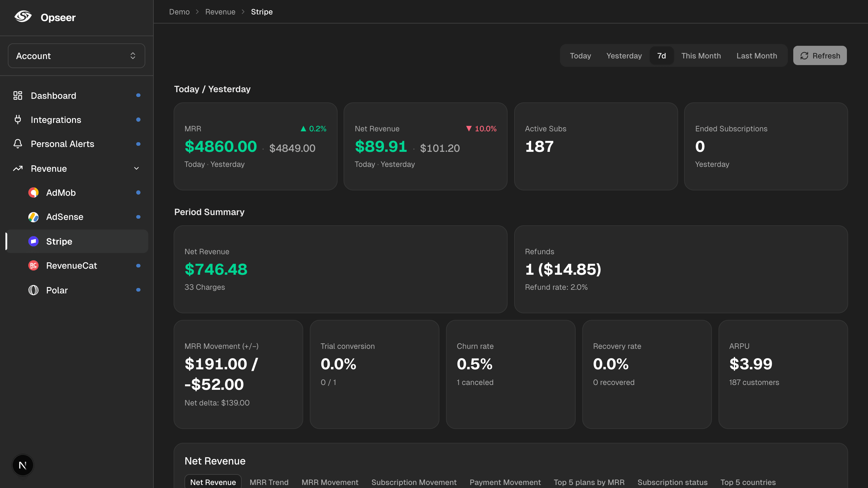The width and height of the screenshot is (868, 488).
Task: Click the $746.48 period Net Revenue value
Action: click(216, 269)
